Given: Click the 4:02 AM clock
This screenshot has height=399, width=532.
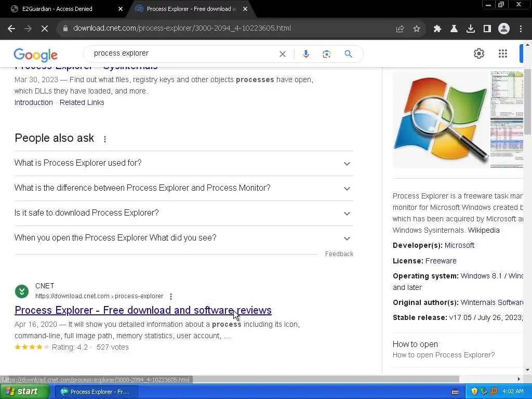Looking at the screenshot, I should (x=513, y=392).
